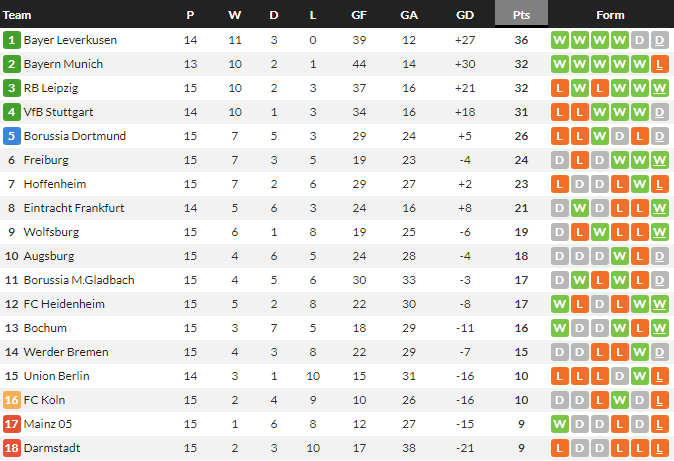The width and height of the screenshot is (674, 461).
Task: Click the GF column header
Action: tap(359, 15)
